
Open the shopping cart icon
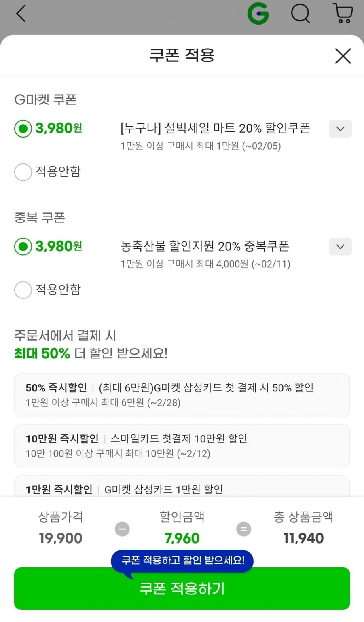(343, 14)
